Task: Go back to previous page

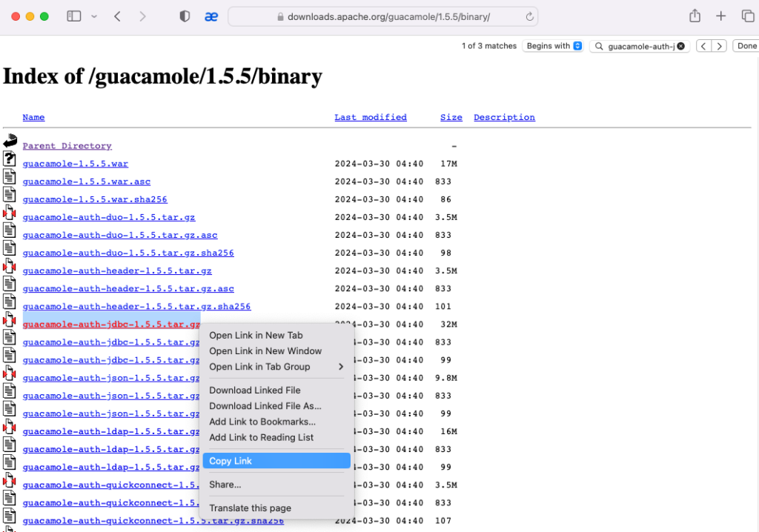Action: [117, 16]
